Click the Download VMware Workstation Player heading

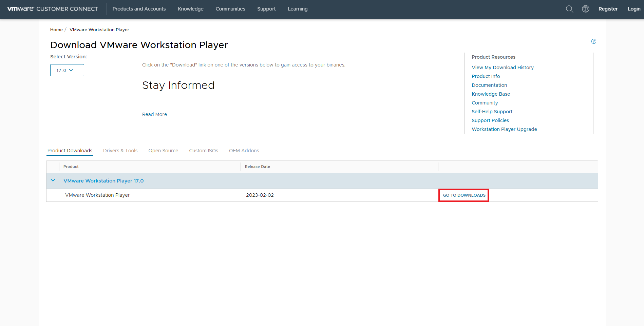click(x=139, y=45)
